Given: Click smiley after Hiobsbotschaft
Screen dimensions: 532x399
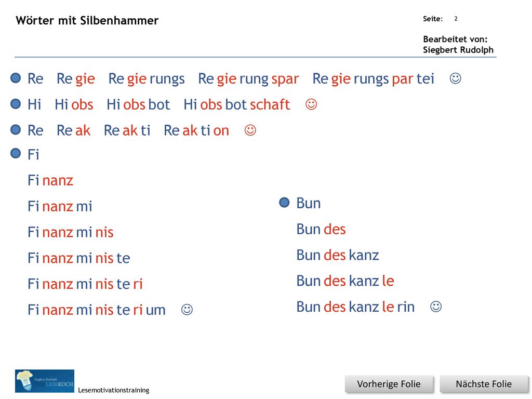Looking at the screenshot, I should point(311,104).
